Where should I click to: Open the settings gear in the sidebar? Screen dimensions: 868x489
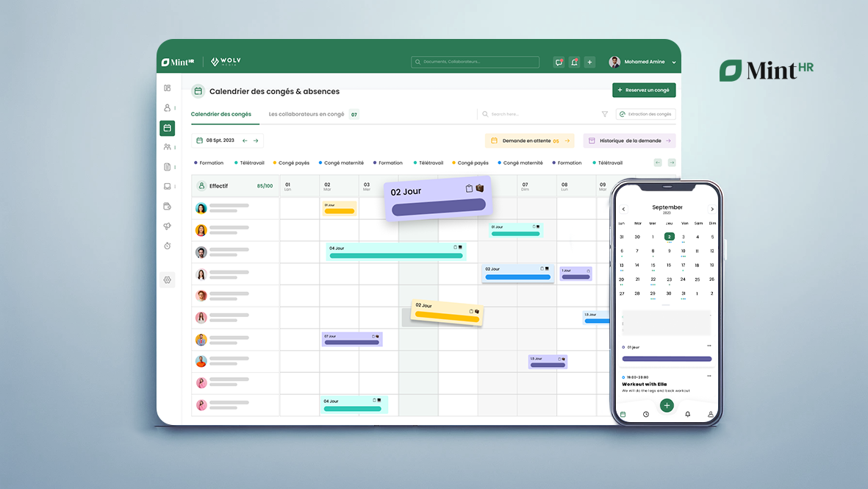pyautogui.click(x=168, y=280)
